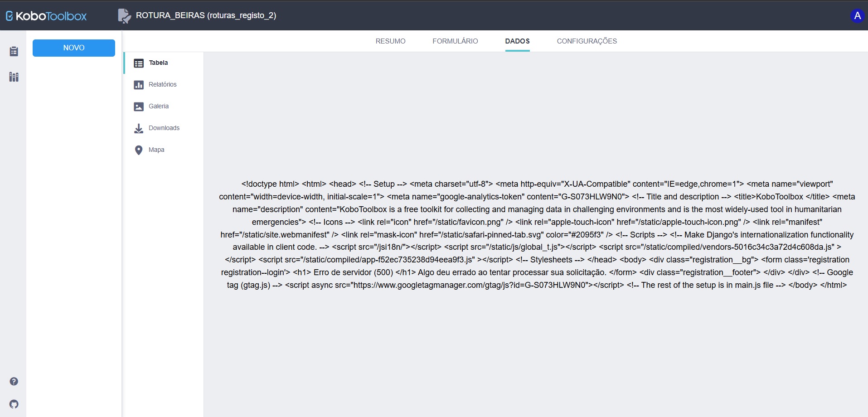
Task: Click the Tabela table icon
Action: [139, 63]
